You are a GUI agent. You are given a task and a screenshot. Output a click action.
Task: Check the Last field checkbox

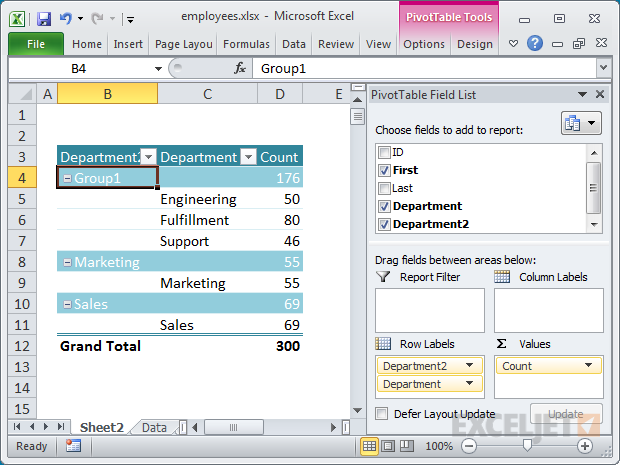tap(383, 188)
